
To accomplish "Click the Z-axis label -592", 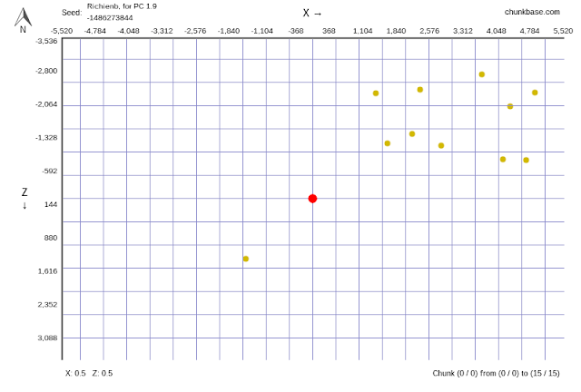I will 50,171.
